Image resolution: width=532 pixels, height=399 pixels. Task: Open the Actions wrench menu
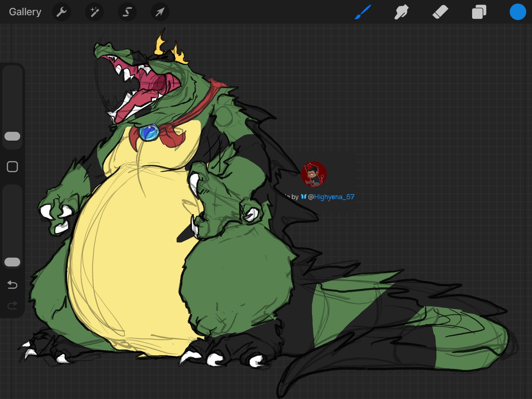pos(62,12)
